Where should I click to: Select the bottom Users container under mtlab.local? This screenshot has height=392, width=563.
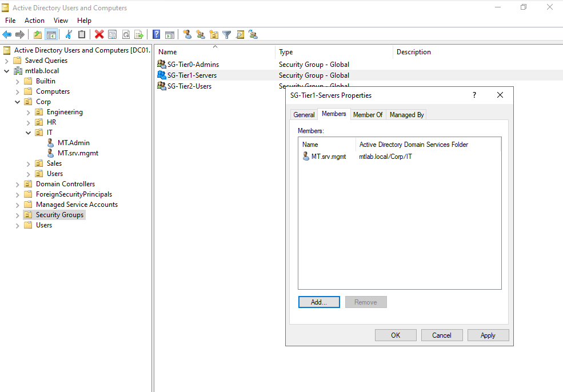tap(44, 225)
